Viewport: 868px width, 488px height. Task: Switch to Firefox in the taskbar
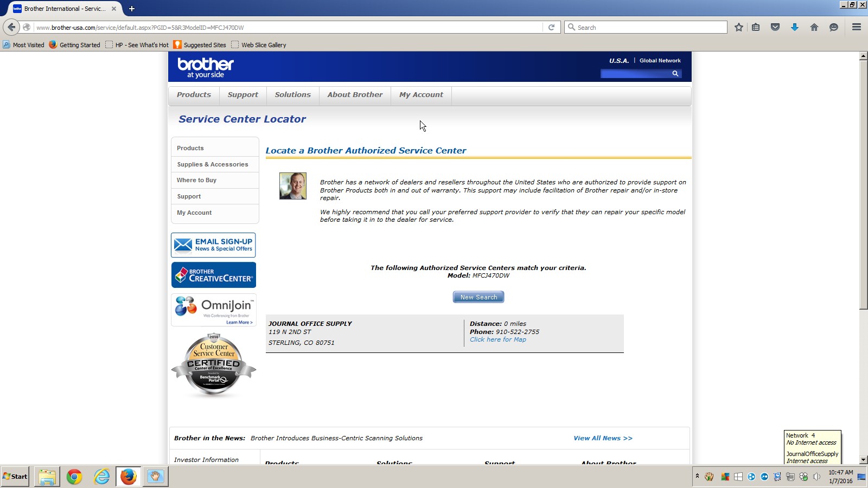click(x=129, y=477)
